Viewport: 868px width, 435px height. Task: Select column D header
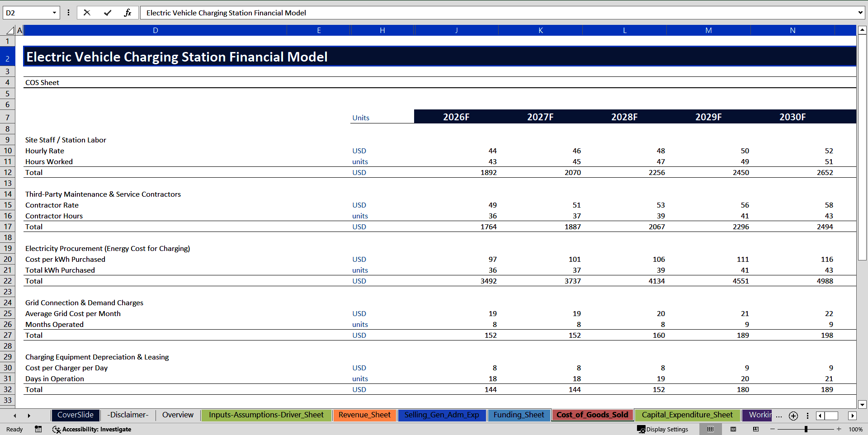point(155,30)
